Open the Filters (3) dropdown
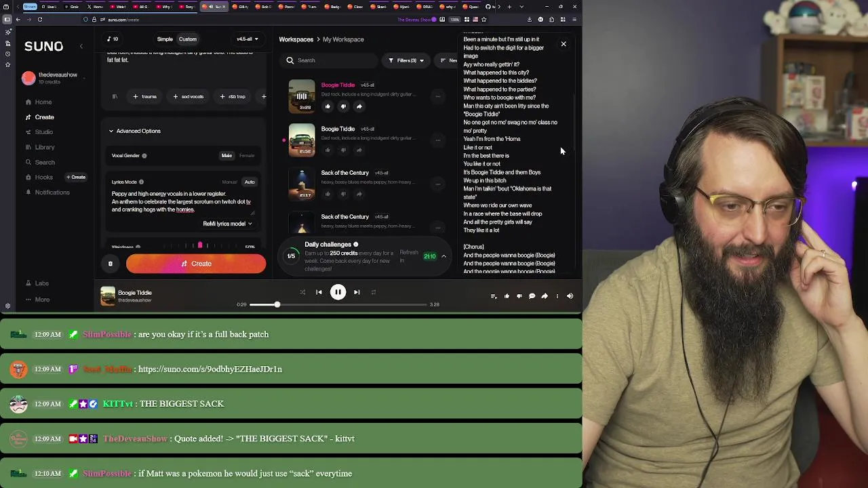Image resolution: width=868 pixels, height=488 pixels. (x=406, y=60)
